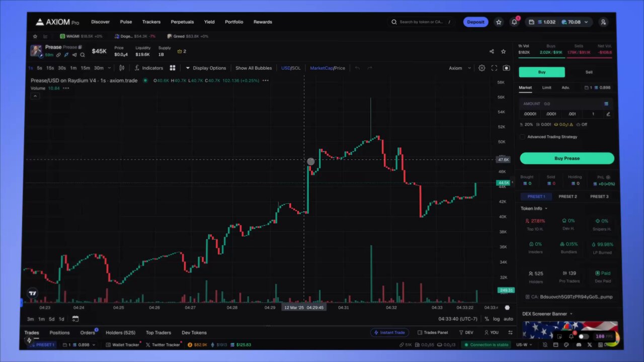Viewport: 644px width, 362px height.
Task: Select the Limit order tab
Action: tap(546, 87)
